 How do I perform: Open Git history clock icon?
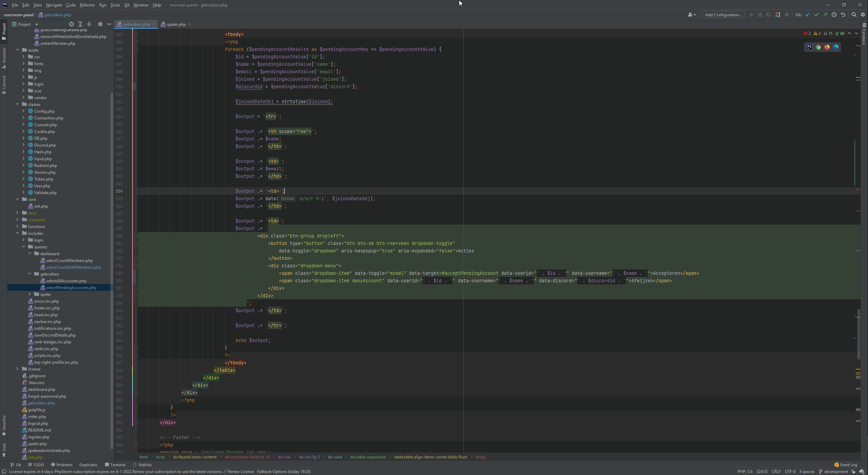(x=834, y=15)
